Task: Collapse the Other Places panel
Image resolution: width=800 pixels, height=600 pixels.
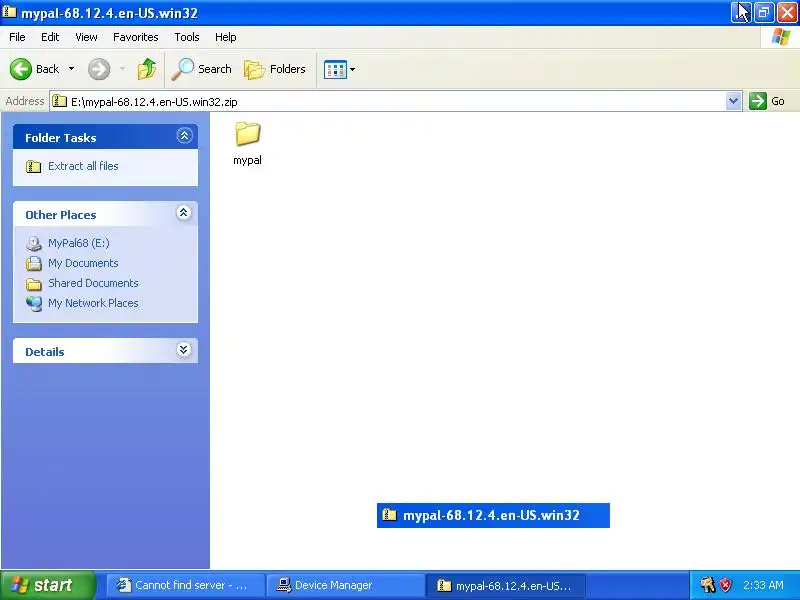Action: (184, 213)
